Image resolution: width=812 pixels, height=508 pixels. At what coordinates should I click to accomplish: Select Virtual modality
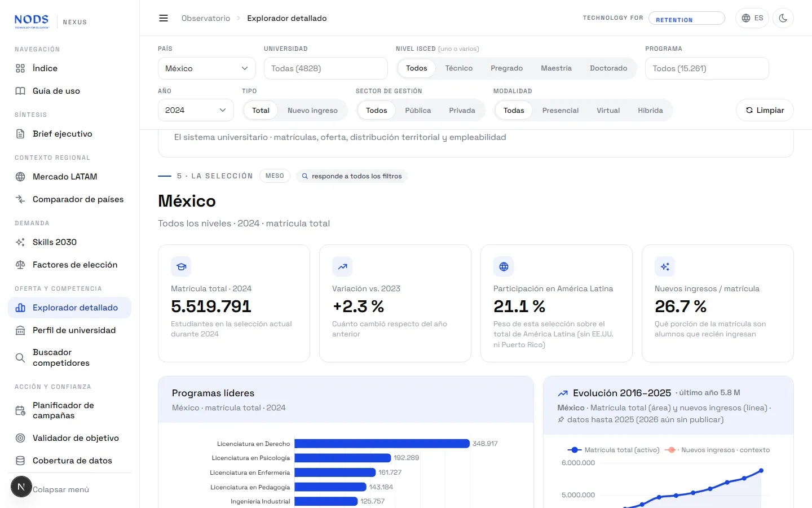click(x=608, y=111)
